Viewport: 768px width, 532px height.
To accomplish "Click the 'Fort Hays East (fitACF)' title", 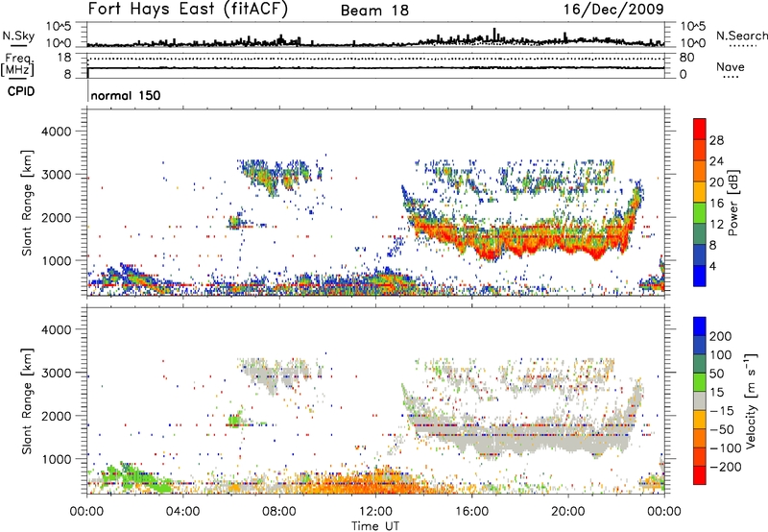I will pos(188,10).
